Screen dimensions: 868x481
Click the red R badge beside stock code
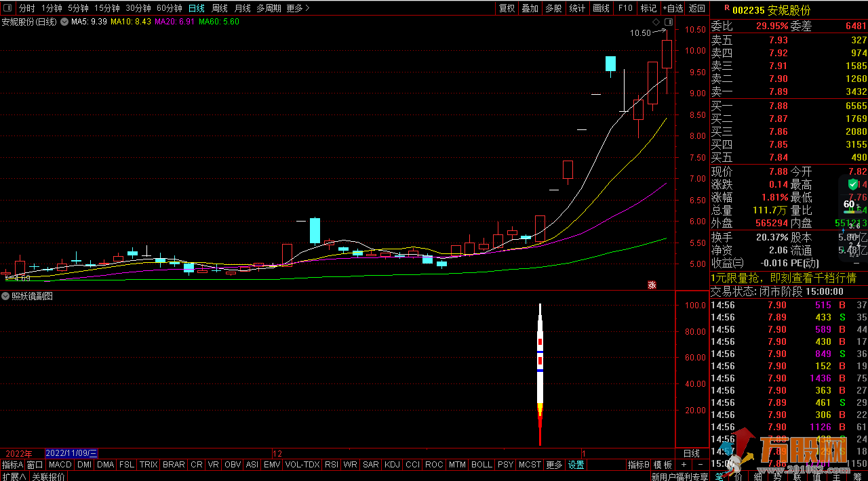click(x=727, y=8)
